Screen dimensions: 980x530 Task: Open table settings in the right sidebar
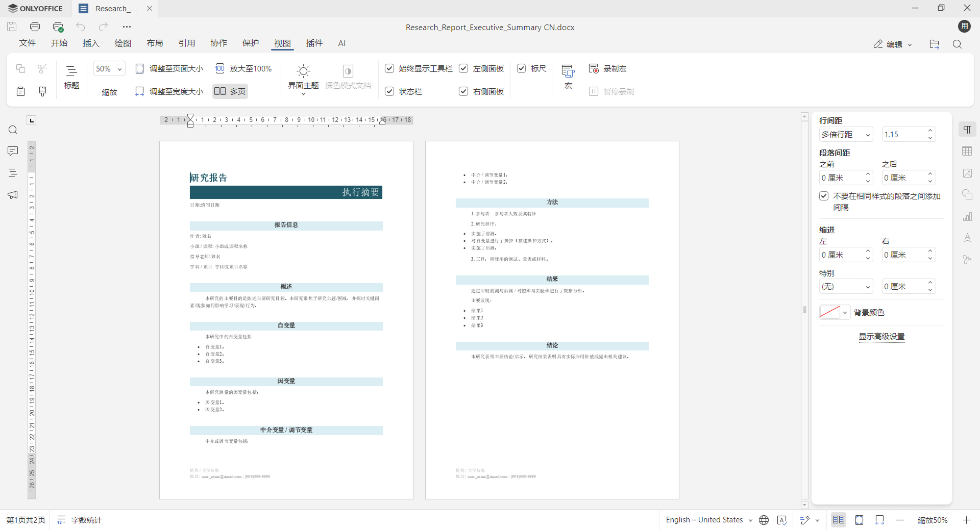(968, 151)
